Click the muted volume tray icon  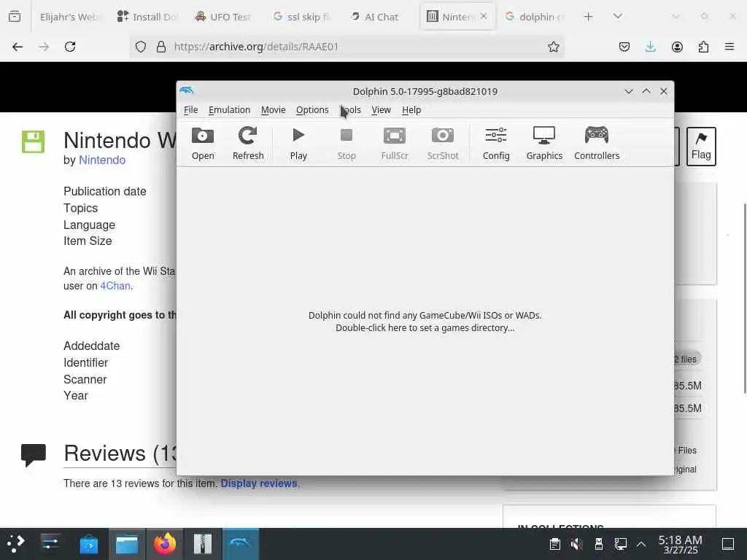coord(576,544)
